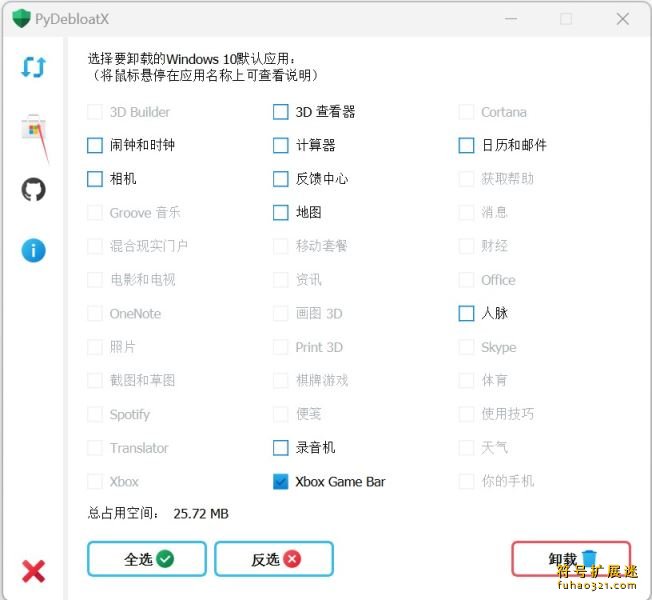The image size is (652, 600).
Task: Click the 反选 invert selection button
Action: [x=274, y=559]
